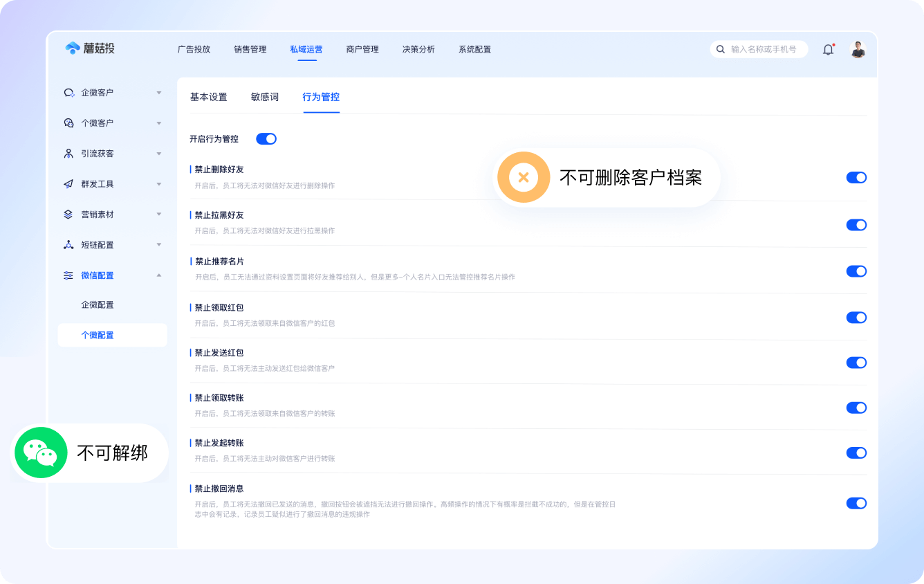Disable the 禁止拉黑好友 switch
Screen dimensions: 924x584
pyautogui.click(x=856, y=225)
